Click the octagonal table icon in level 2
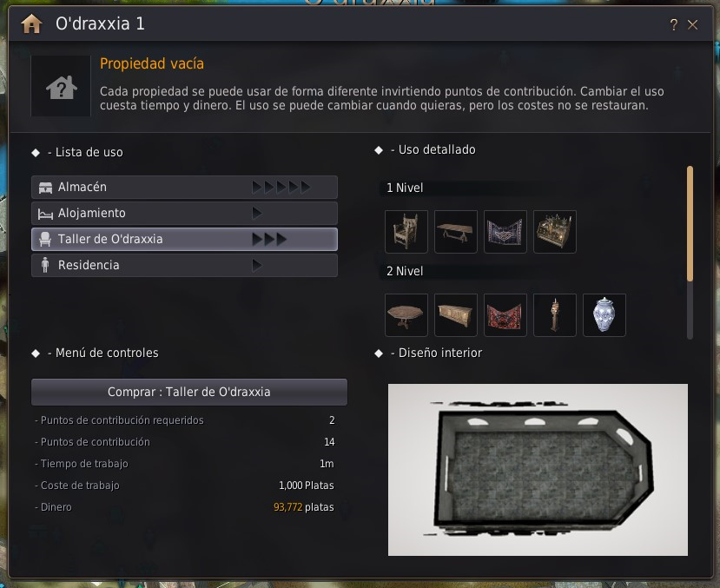Viewport: 720px width, 588px height. [406, 315]
